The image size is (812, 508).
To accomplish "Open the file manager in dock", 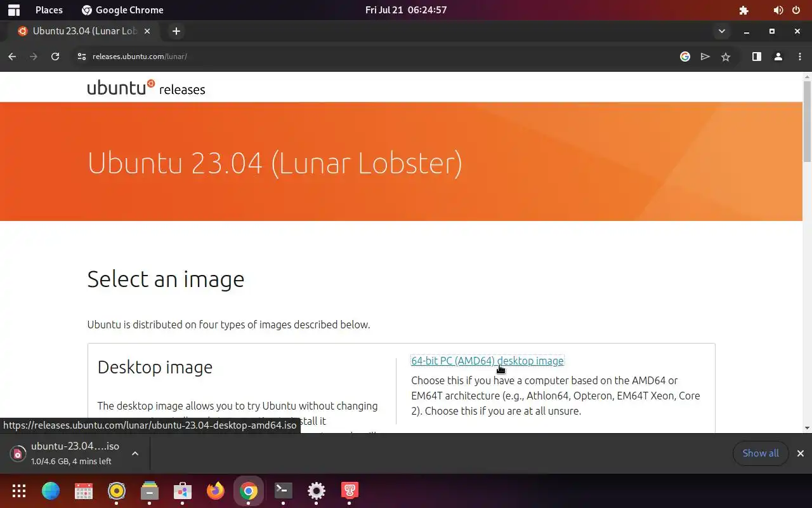I will click(x=150, y=491).
